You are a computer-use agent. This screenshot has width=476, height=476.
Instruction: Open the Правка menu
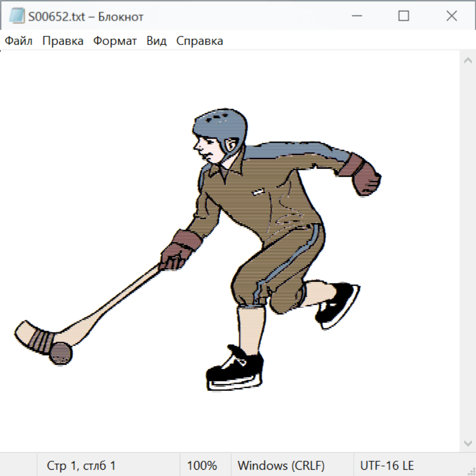point(63,41)
